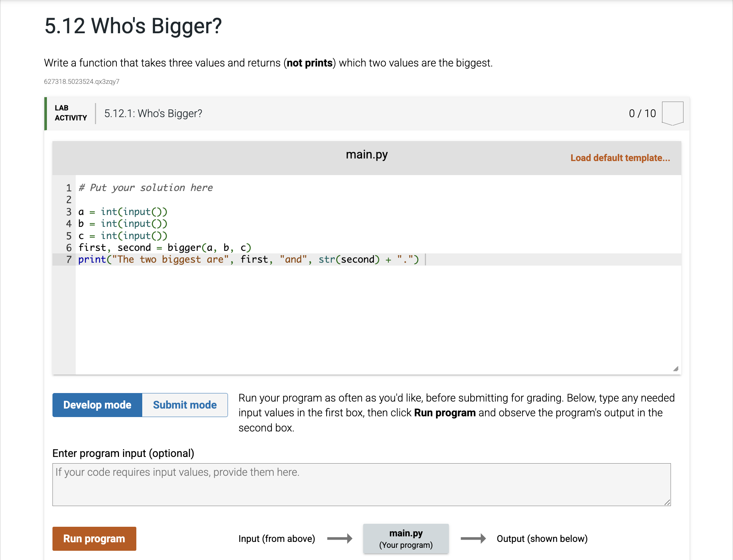This screenshot has width=733, height=560.
Task: Click line number 7 in gutter
Action: [x=69, y=259]
